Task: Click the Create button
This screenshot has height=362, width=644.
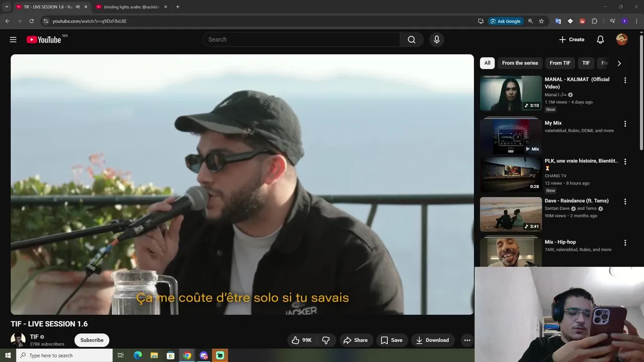Action: pos(572,40)
